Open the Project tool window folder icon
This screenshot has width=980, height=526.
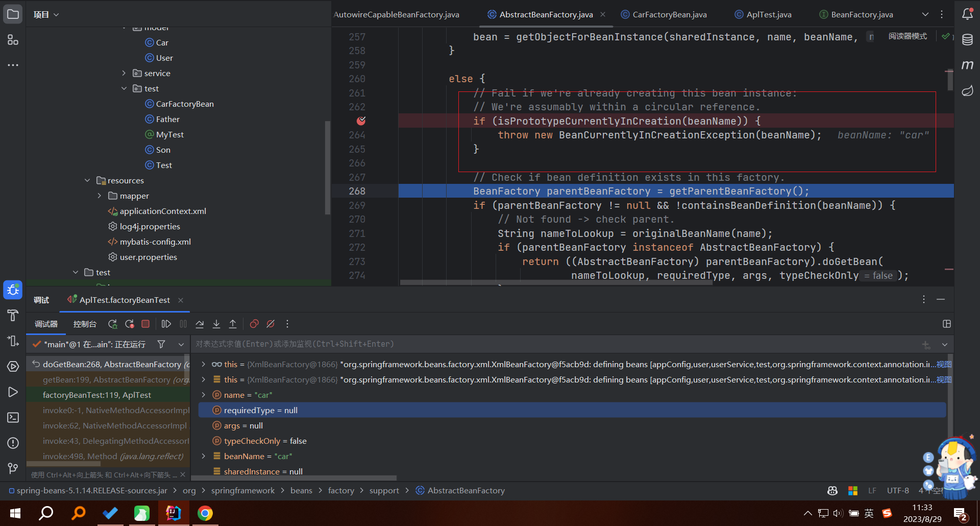13,14
